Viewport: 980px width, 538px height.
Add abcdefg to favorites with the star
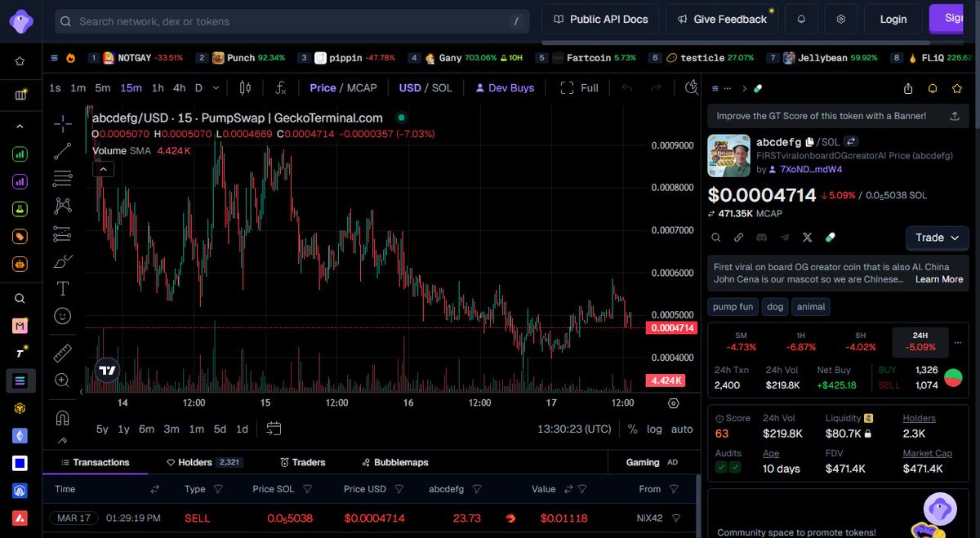point(956,88)
